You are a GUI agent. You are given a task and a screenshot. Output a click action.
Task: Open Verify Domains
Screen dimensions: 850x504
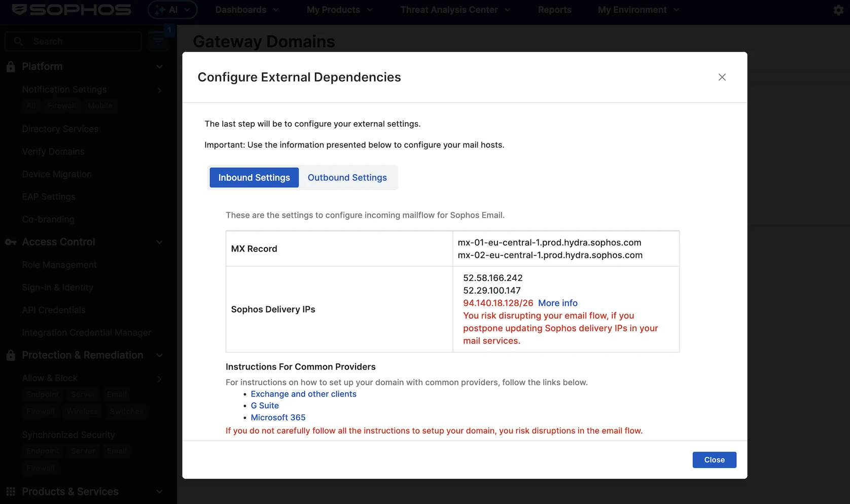(53, 152)
